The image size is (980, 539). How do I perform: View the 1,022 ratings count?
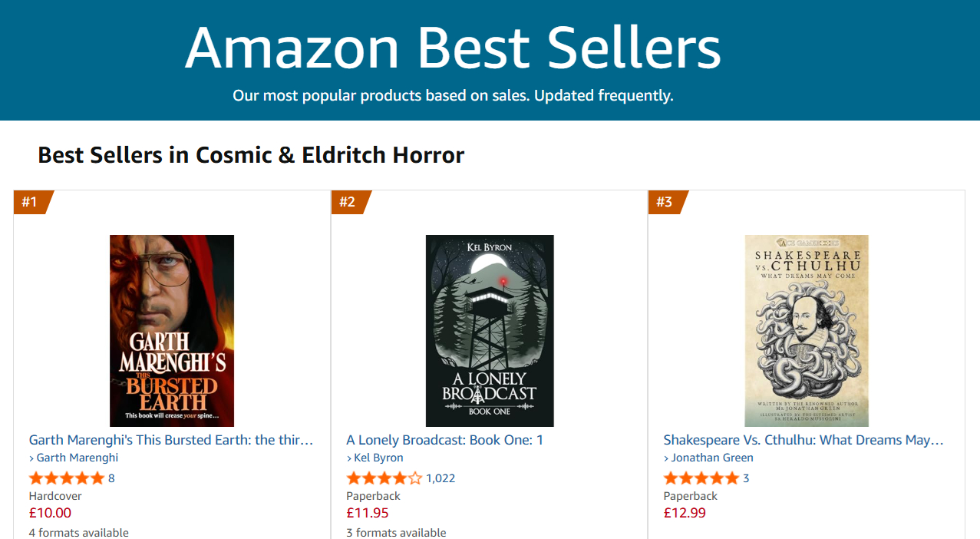coord(441,478)
